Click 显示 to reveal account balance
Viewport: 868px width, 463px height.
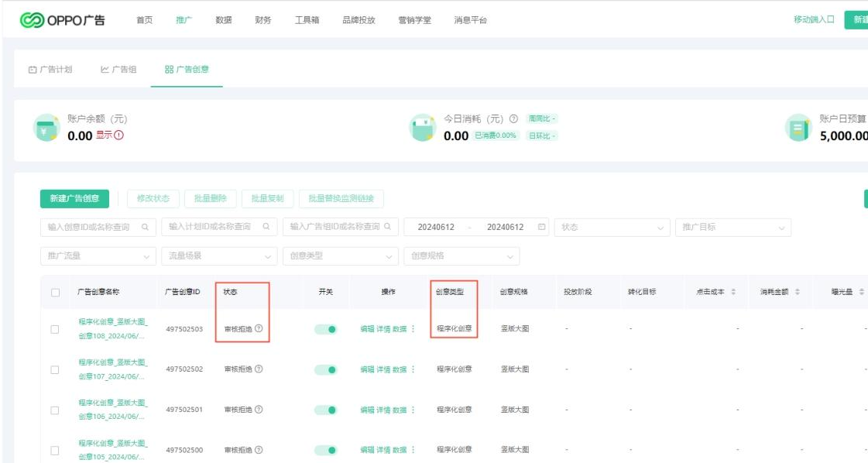coord(104,135)
